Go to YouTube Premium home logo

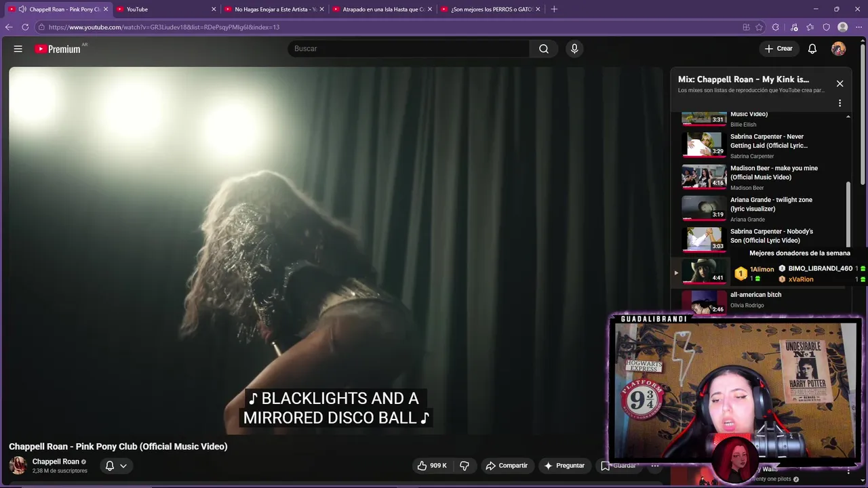pyautogui.click(x=60, y=49)
